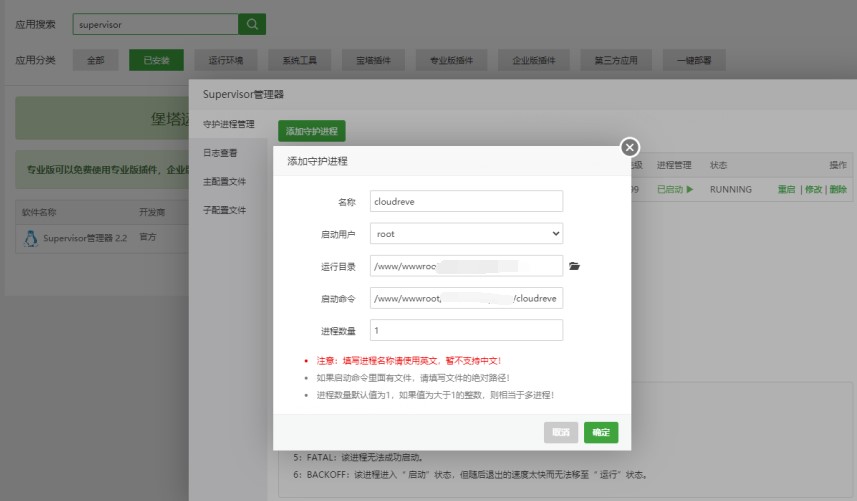Screen dimensions: 857x501
Task: Select the 全部 category tab
Action: [x=96, y=60]
